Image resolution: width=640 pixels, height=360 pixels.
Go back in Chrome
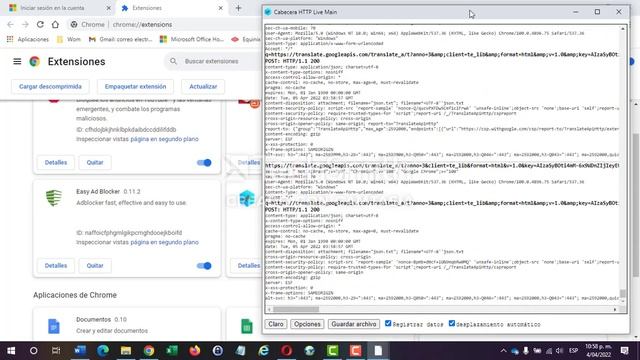point(11,24)
